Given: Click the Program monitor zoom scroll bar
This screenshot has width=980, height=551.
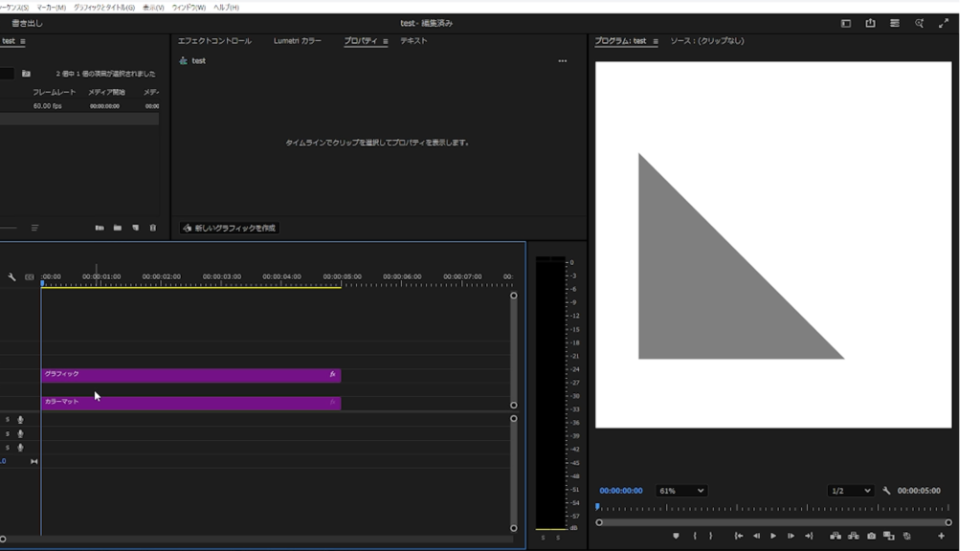Looking at the screenshot, I should [773, 522].
